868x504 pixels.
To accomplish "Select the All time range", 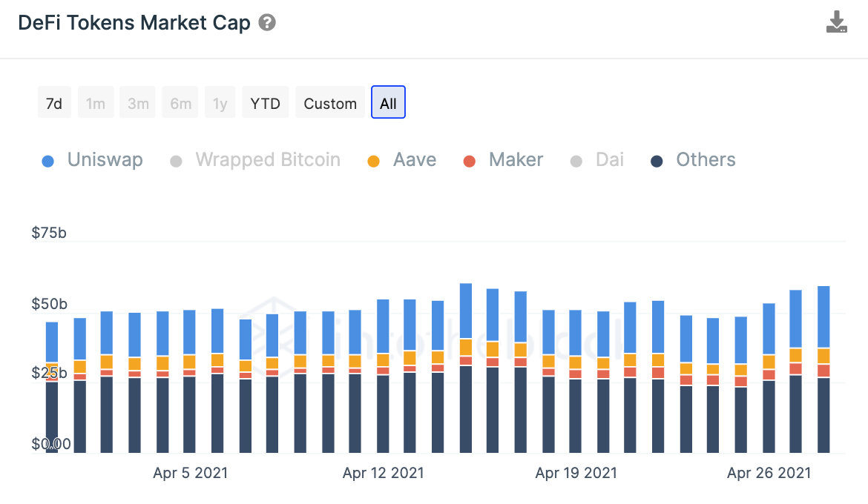I will 388,102.
